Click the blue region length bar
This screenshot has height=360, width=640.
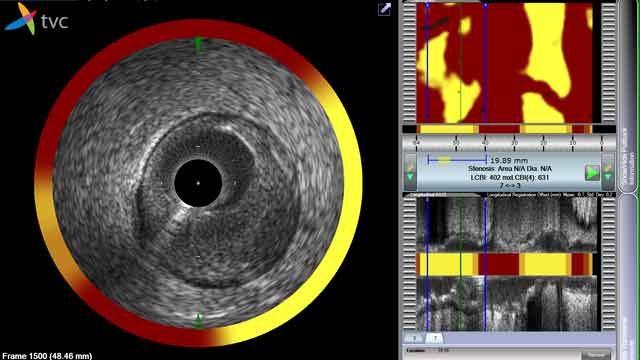[457, 160]
